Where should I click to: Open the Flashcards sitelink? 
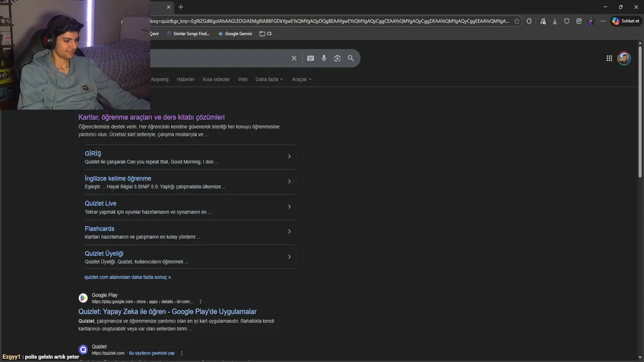point(100,229)
